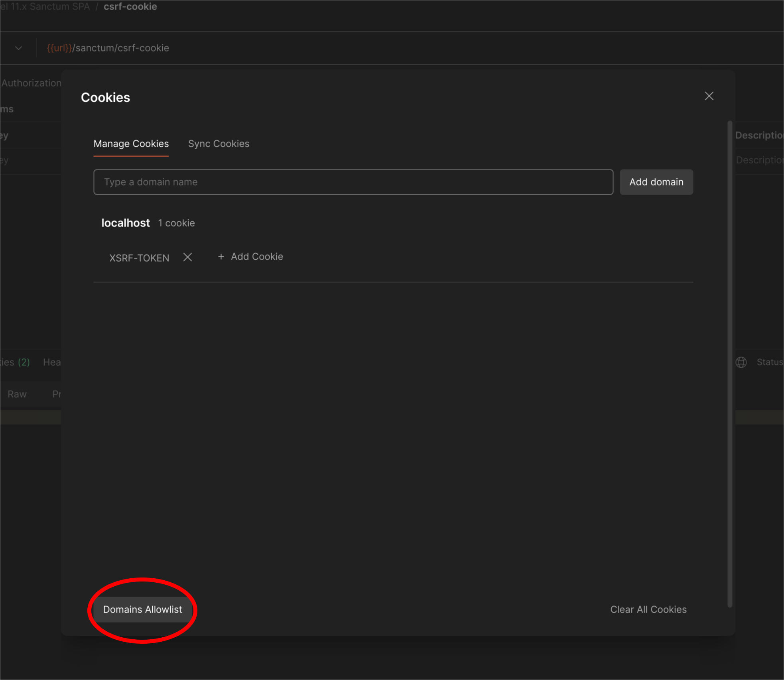Click the domain name input field

(353, 182)
